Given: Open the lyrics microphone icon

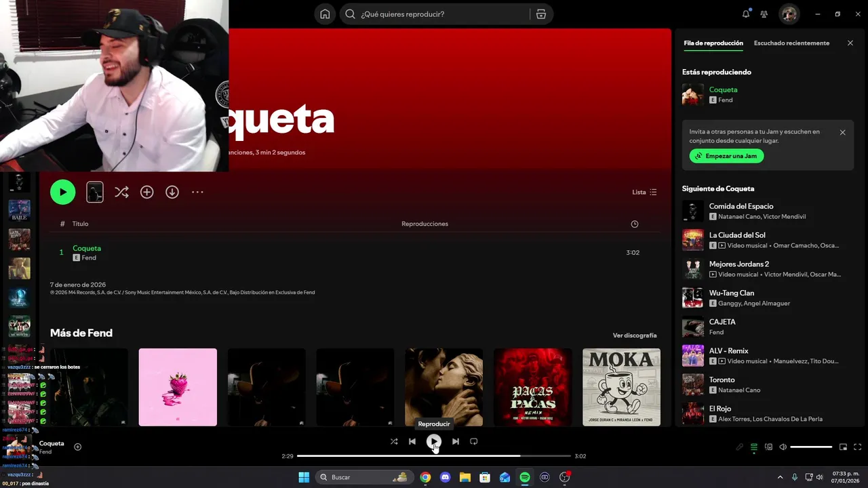Looking at the screenshot, I should tap(740, 447).
